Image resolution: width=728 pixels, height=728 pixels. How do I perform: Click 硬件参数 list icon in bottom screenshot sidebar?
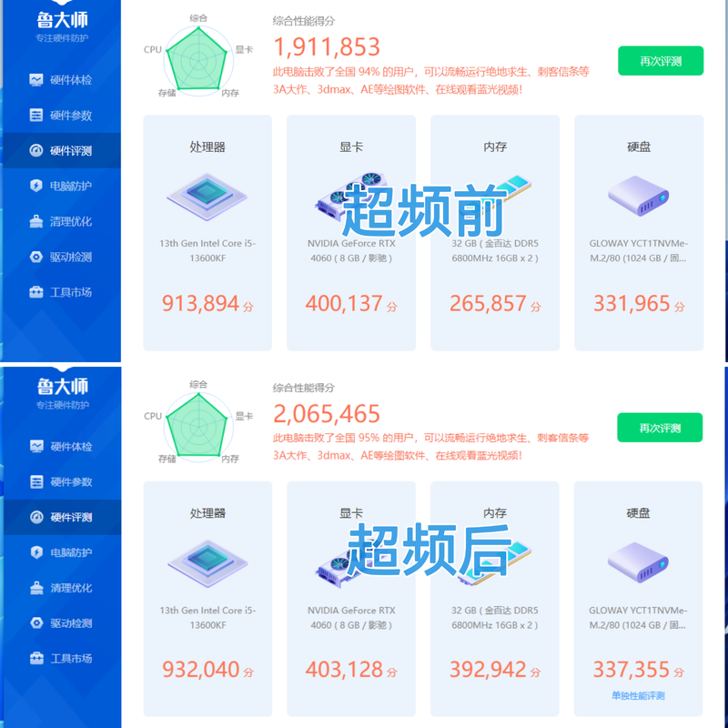pyautogui.click(x=36, y=481)
